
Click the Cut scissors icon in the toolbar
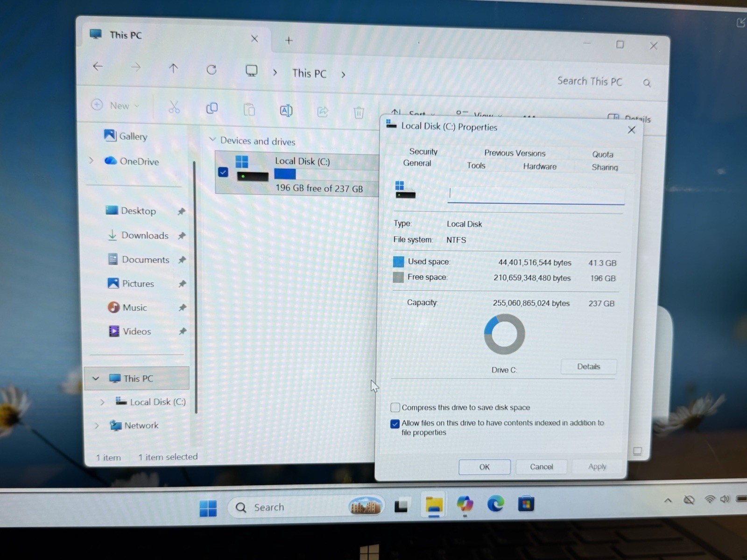[x=174, y=107]
